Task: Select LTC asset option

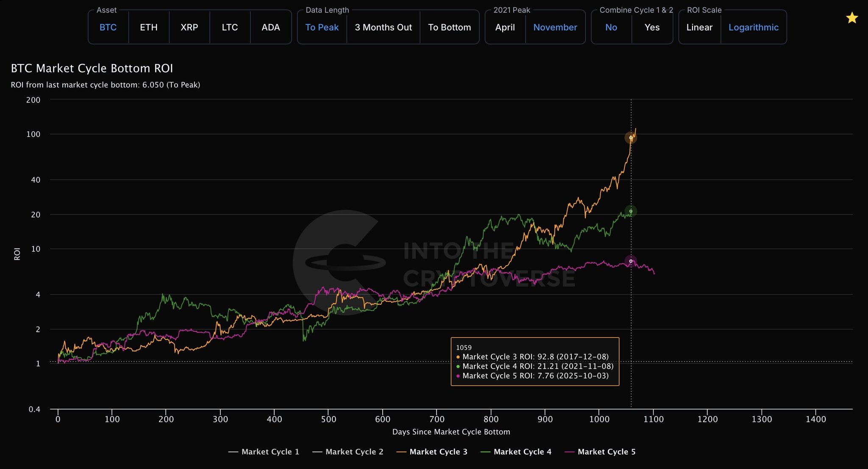Action: pyautogui.click(x=230, y=28)
